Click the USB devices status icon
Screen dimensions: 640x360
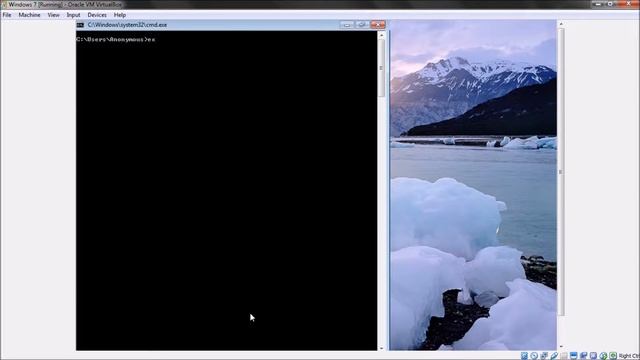click(x=554, y=356)
